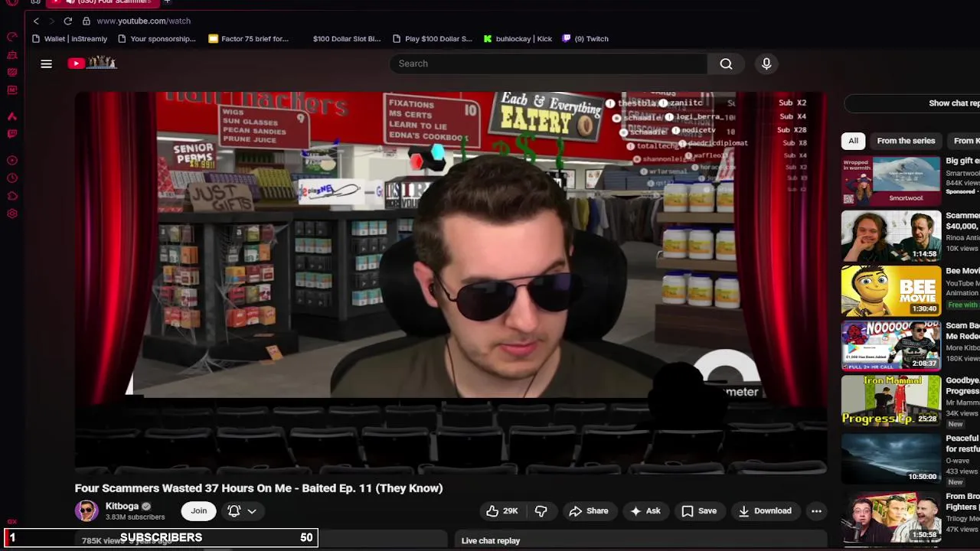Click the Live chat replay heading
The image size is (980, 551).
[491, 541]
